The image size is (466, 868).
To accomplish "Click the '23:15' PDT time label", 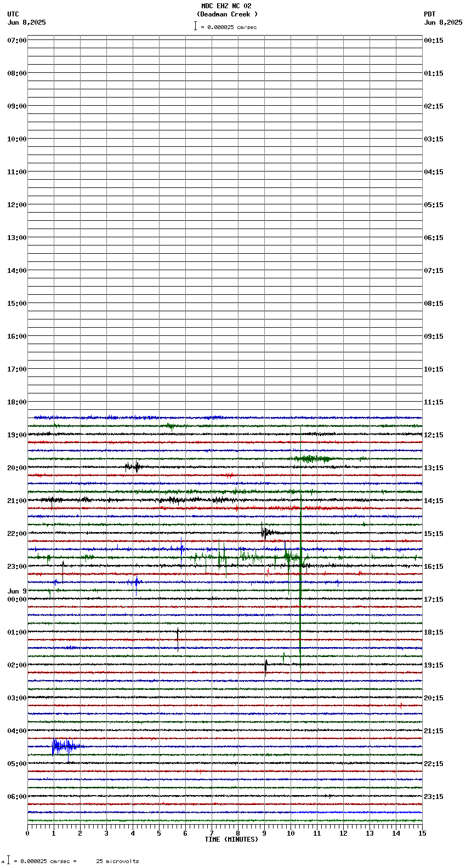I will coord(434,797).
